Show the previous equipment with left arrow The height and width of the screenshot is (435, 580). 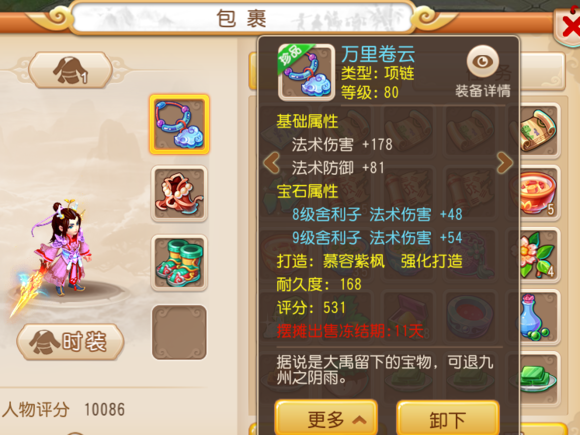pos(272,163)
